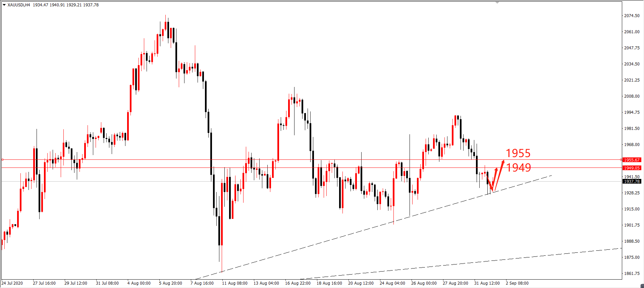Image resolution: width=644 pixels, height=288 pixels.
Task: Click the black 1937.78 current price tag
Action: point(632,182)
